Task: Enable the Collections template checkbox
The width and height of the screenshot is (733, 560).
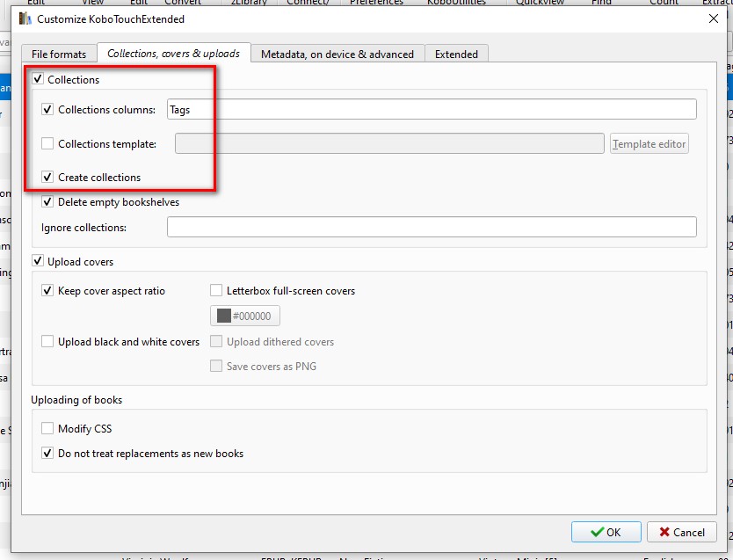Action: [47, 143]
